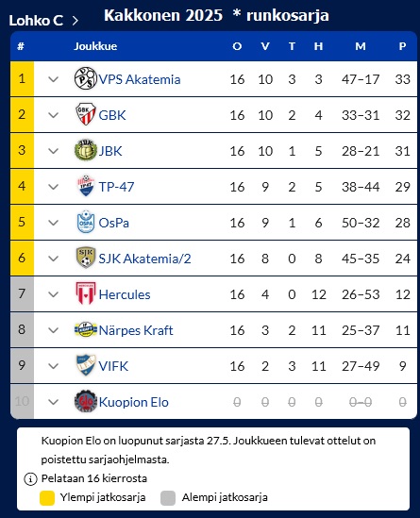Expand details for the Hercules row

click(x=53, y=294)
